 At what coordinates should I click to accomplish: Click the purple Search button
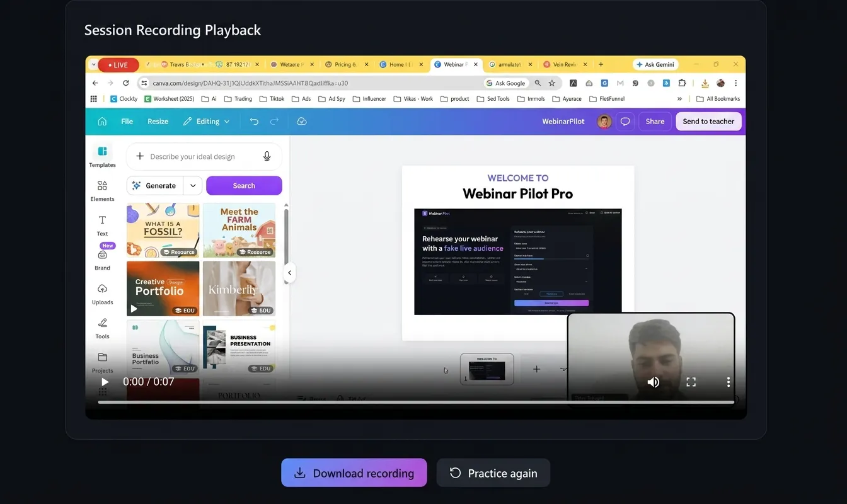click(x=244, y=186)
